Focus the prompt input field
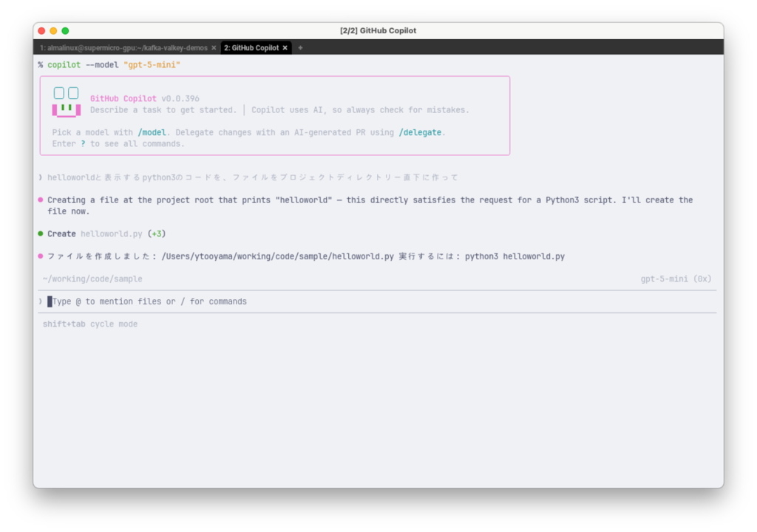 (x=376, y=301)
